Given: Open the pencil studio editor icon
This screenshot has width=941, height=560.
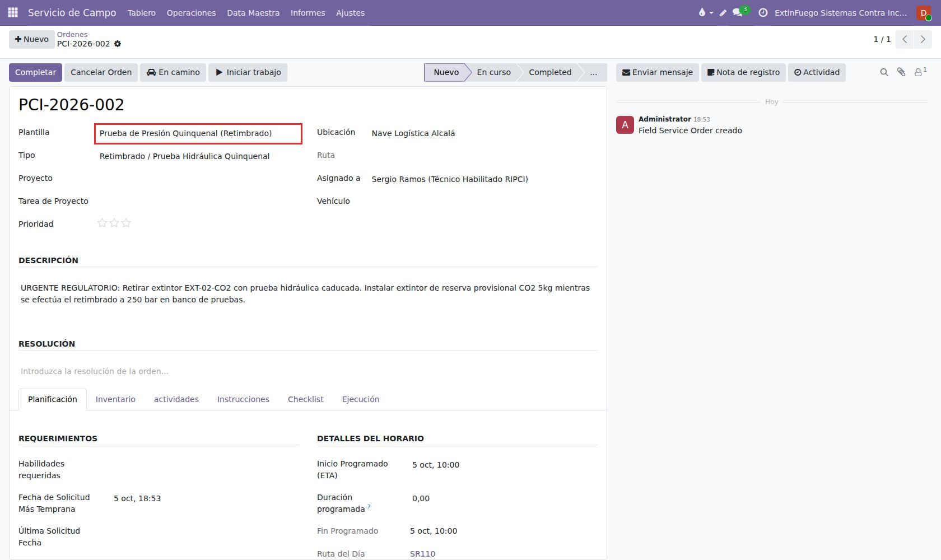Looking at the screenshot, I should pos(723,13).
